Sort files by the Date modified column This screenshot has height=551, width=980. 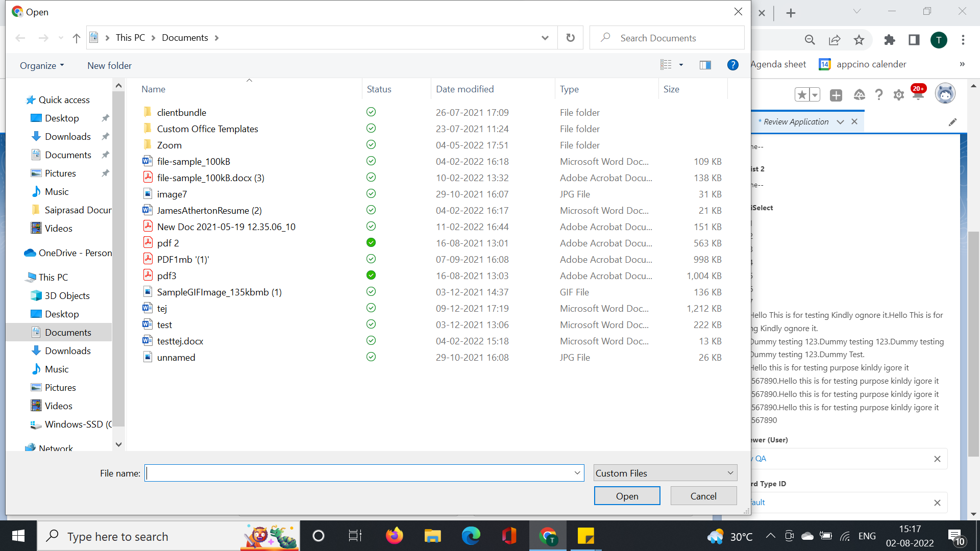pyautogui.click(x=464, y=89)
